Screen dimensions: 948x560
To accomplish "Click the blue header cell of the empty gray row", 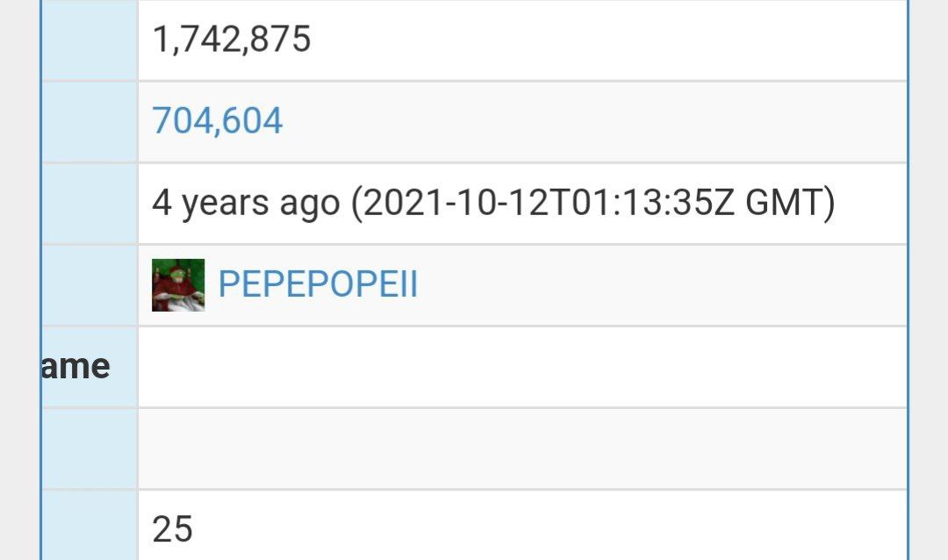I will [90, 449].
